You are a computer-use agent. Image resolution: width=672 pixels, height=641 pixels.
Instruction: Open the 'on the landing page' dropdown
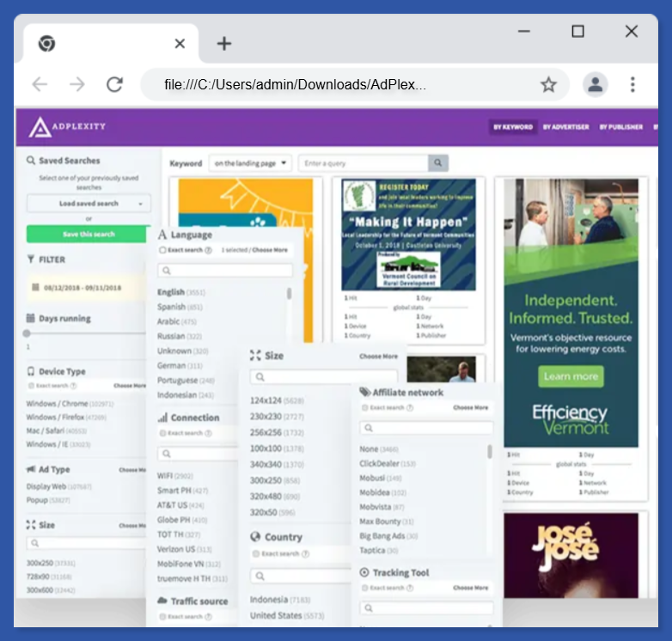[252, 163]
